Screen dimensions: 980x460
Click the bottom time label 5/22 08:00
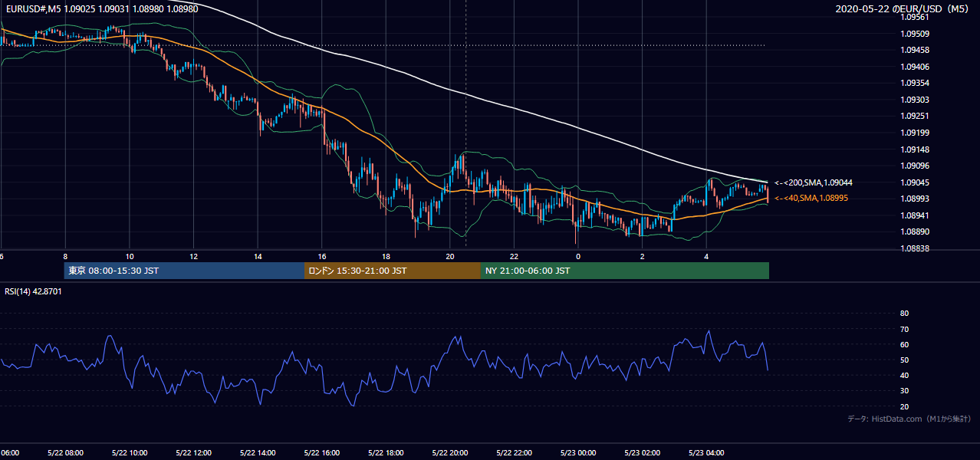pos(65,452)
